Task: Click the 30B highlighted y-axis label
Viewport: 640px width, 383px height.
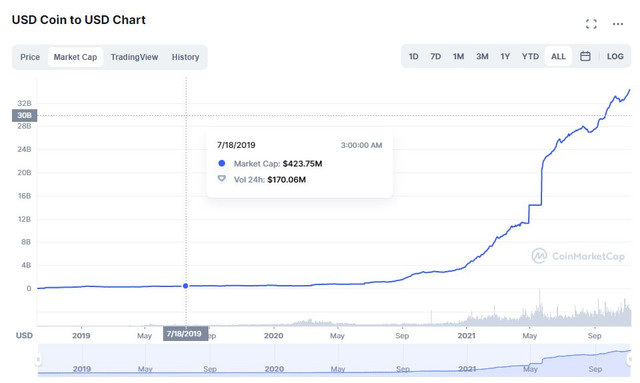Action: (24, 116)
